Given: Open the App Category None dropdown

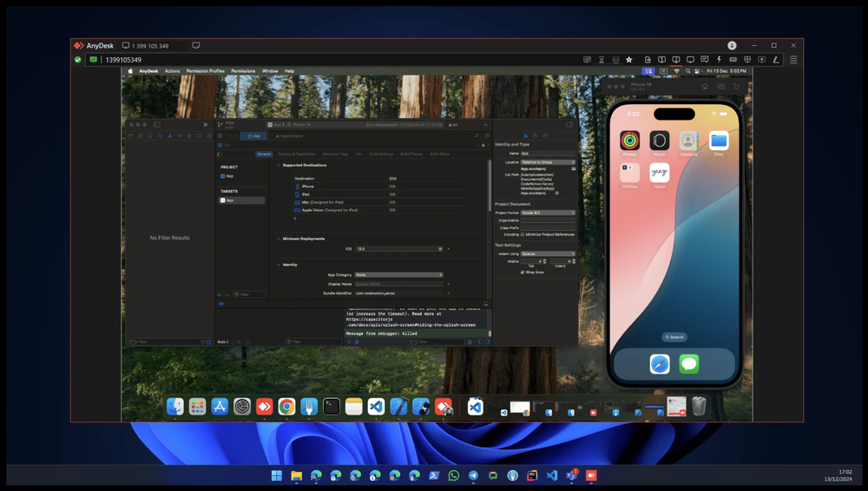Looking at the screenshot, I should click(399, 275).
